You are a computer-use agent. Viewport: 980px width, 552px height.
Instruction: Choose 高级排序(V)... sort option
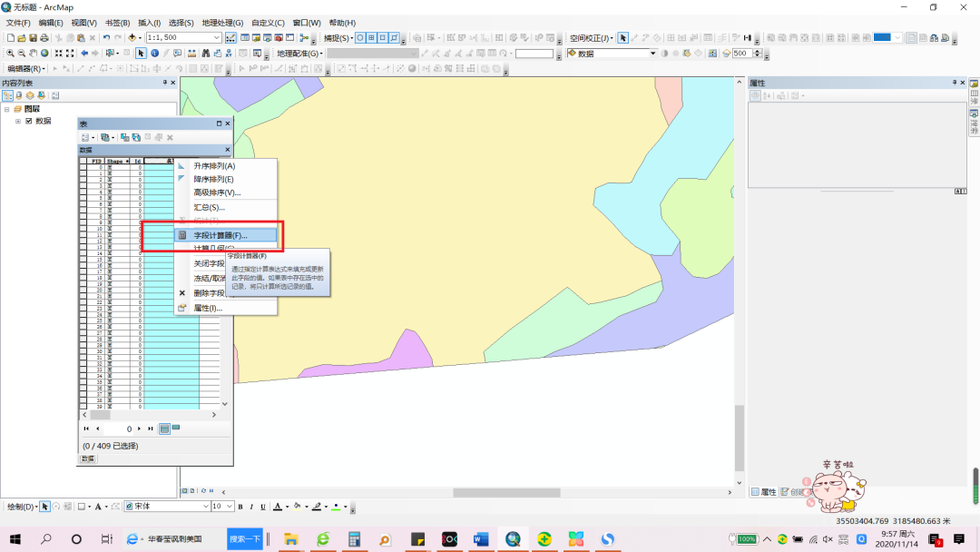(226, 192)
